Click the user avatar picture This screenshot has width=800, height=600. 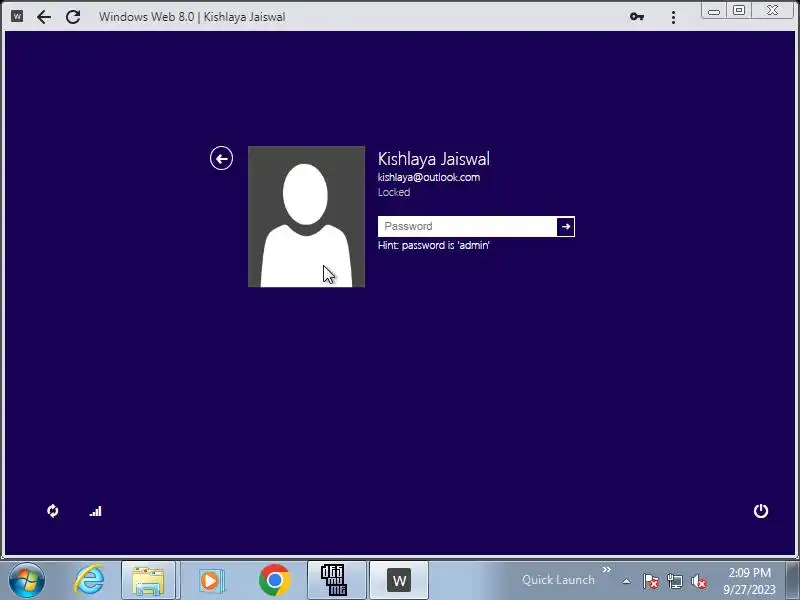(306, 217)
